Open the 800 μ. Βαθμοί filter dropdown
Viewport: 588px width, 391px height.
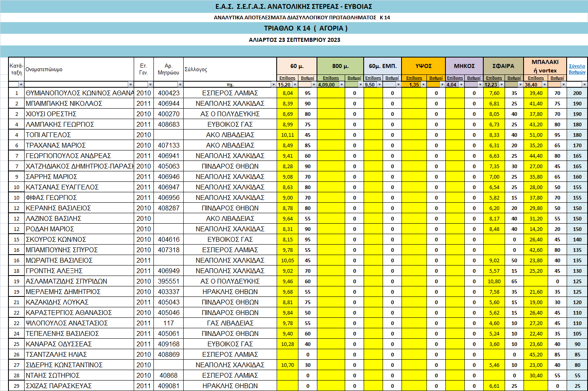click(360, 84)
